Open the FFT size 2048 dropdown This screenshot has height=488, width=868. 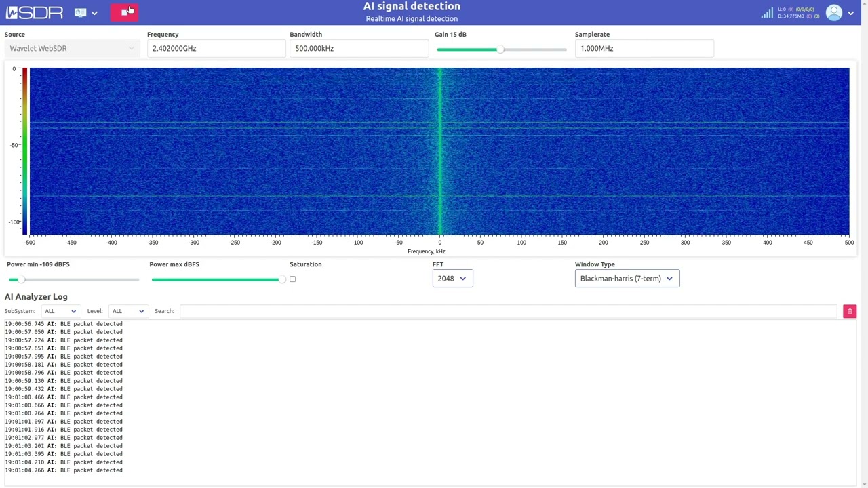[452, 278]
